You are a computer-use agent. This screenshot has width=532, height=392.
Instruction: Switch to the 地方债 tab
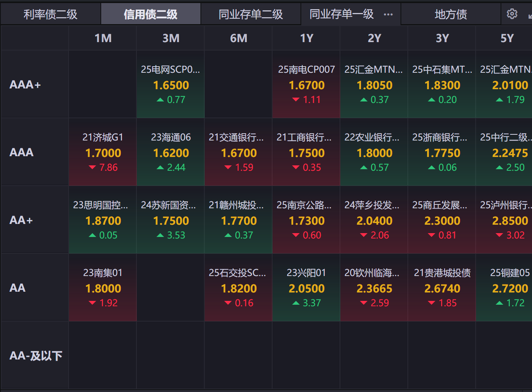[451, 15]
